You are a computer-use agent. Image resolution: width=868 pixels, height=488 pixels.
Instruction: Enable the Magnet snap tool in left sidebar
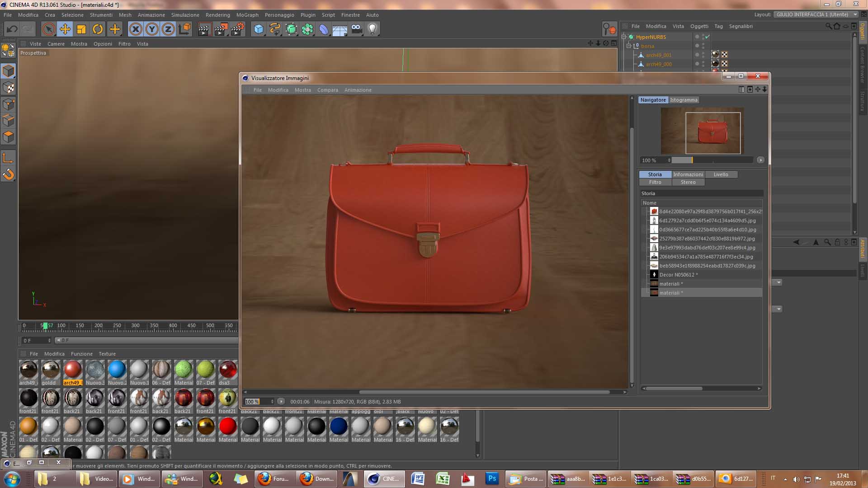pyautogui.click(x=9, y=174)
